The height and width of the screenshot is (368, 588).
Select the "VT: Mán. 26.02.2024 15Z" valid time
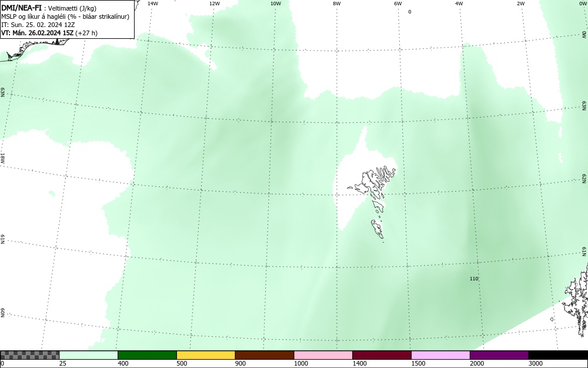(38, 33)
